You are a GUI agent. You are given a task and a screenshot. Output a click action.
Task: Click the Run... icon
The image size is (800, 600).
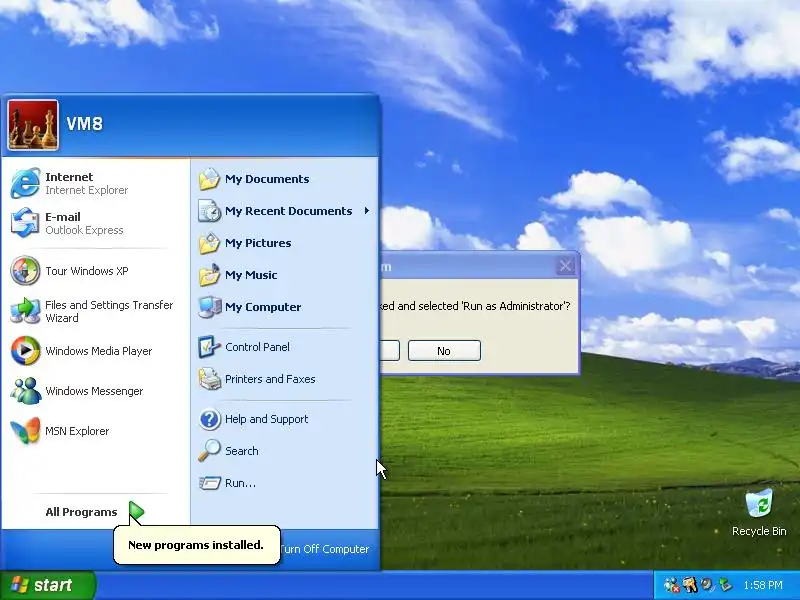coord(209,483)
